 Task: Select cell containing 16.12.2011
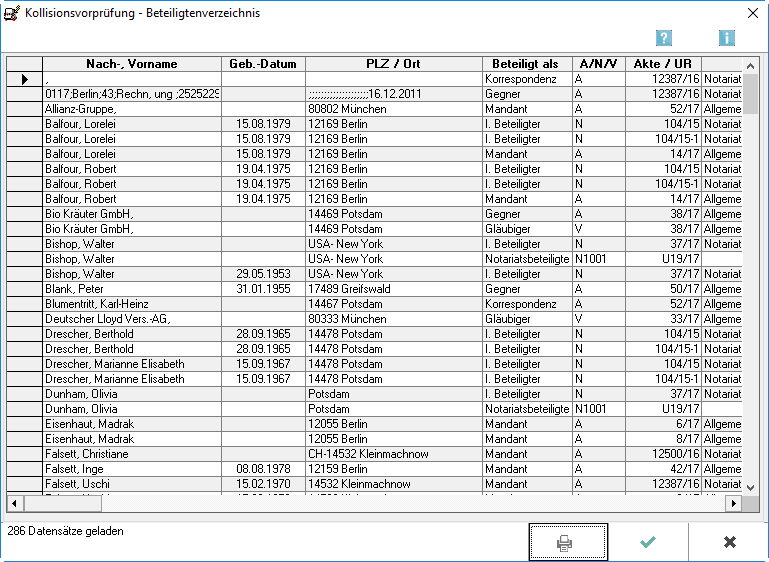(x=394, y=94)
